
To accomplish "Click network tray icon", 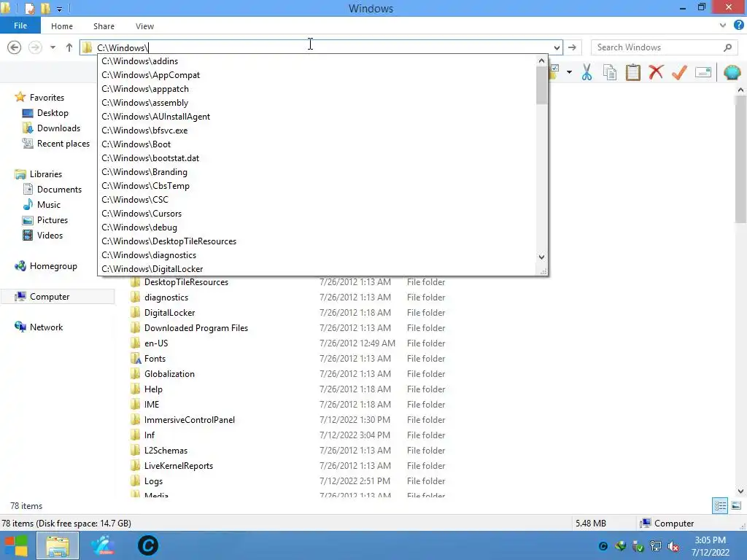I will 656,546.
